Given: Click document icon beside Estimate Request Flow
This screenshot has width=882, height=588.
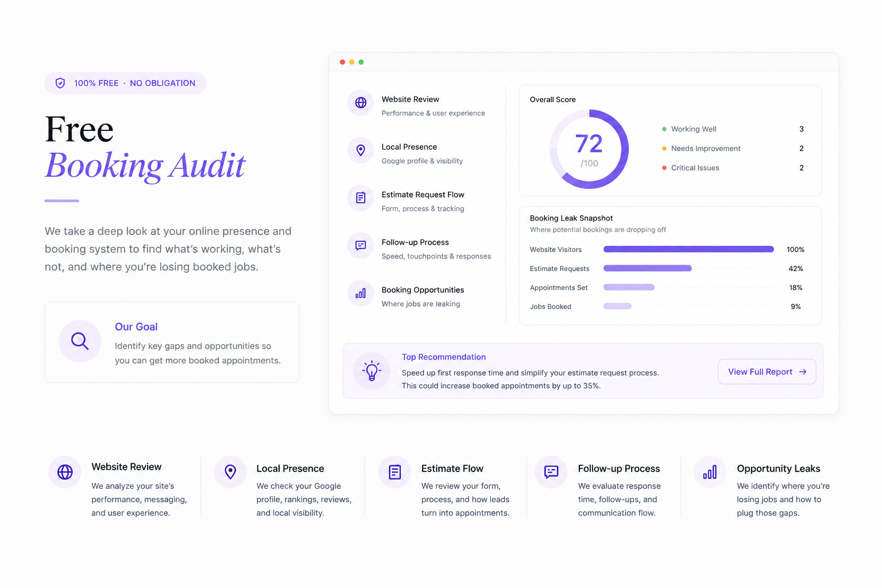Looking at the screenshot, I should point(361,198).
